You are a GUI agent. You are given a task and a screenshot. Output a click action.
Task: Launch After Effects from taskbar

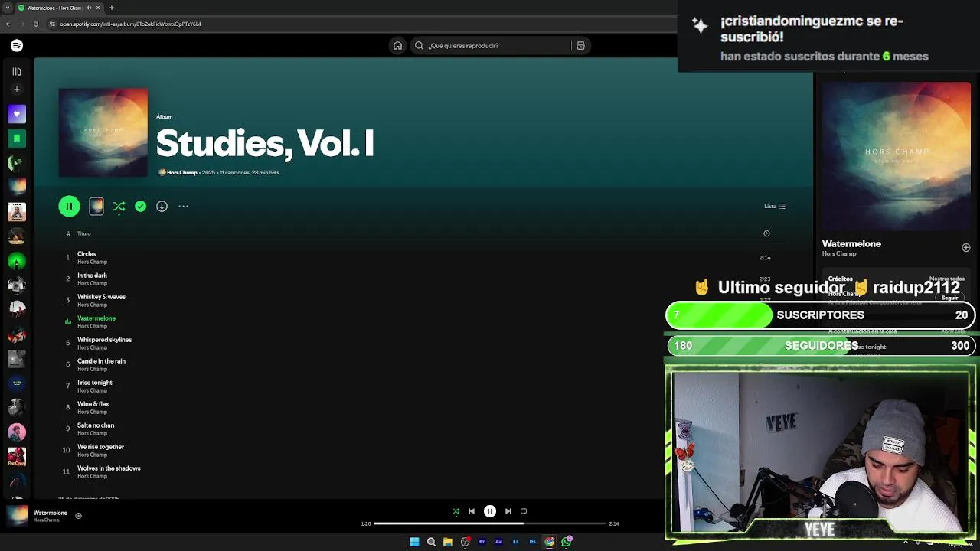pos(498,542)
